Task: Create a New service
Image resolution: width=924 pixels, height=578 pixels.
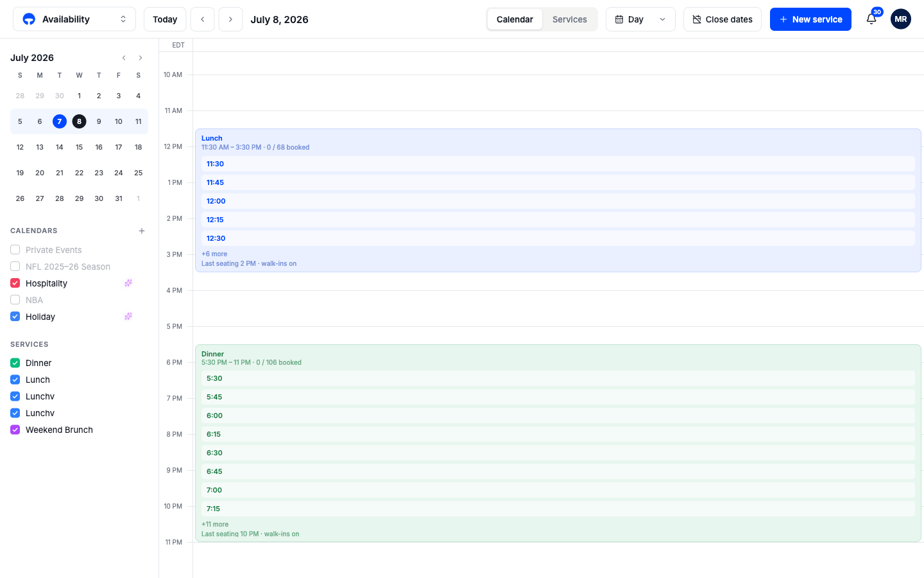Action: [x=810, y=19]
